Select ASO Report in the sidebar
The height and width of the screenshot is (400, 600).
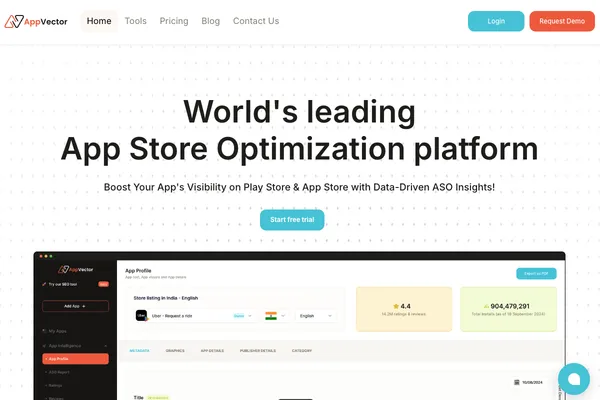[x=59, y=372]
